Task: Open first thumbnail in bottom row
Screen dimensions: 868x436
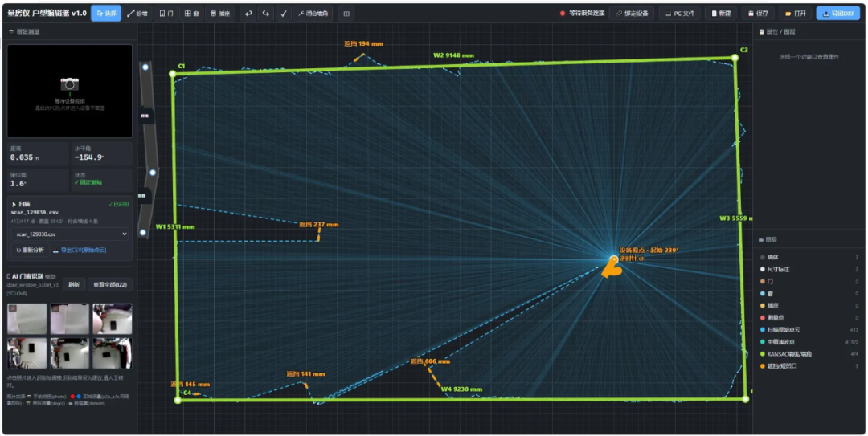Action: pyautogui.click(x=27, y=353)
